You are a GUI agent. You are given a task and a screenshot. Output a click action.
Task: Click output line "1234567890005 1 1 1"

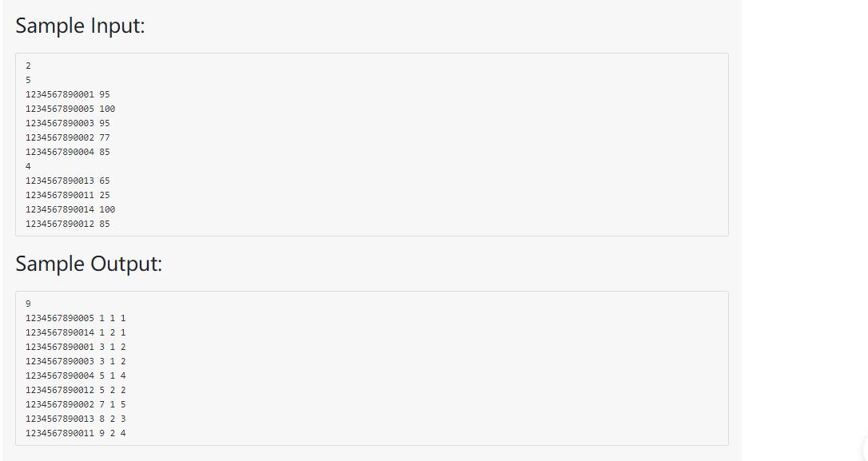point(75,318)
